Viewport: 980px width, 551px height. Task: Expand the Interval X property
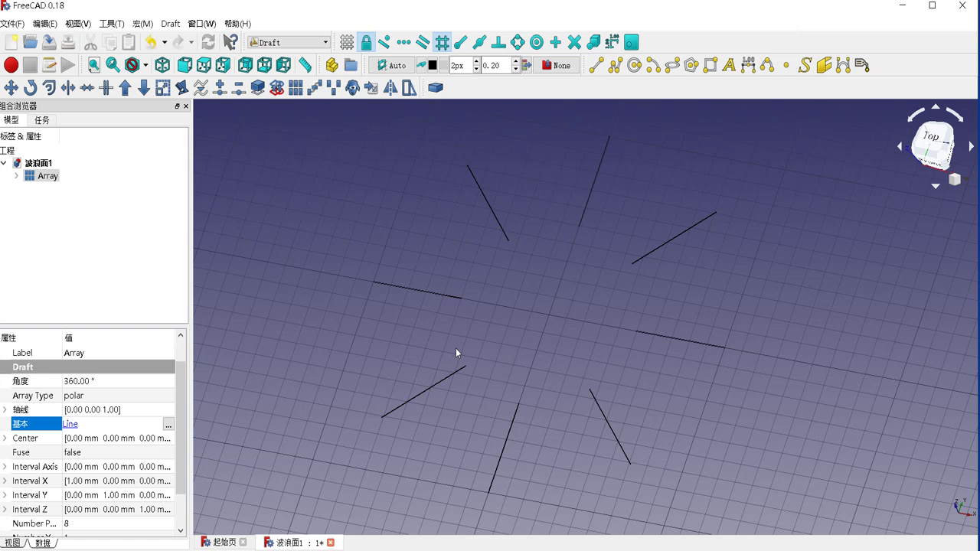click(5, 481)
